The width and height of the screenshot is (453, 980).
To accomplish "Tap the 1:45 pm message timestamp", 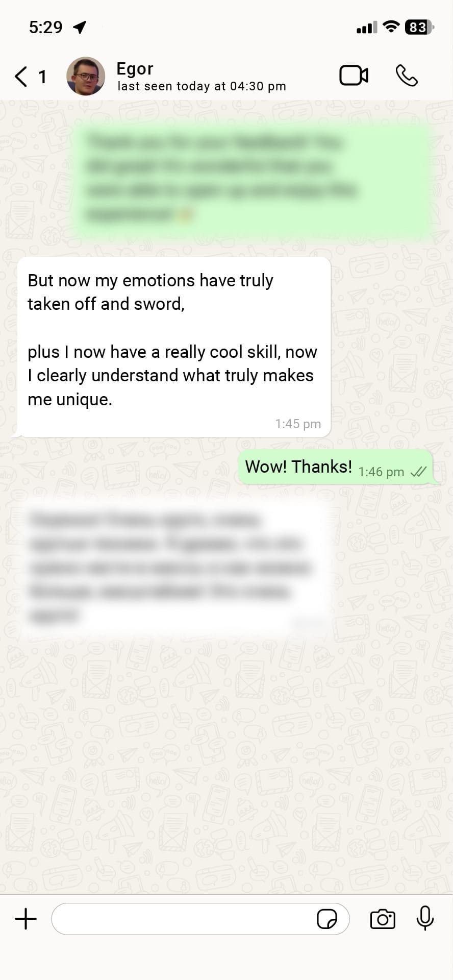I will [x=298, y=424].
